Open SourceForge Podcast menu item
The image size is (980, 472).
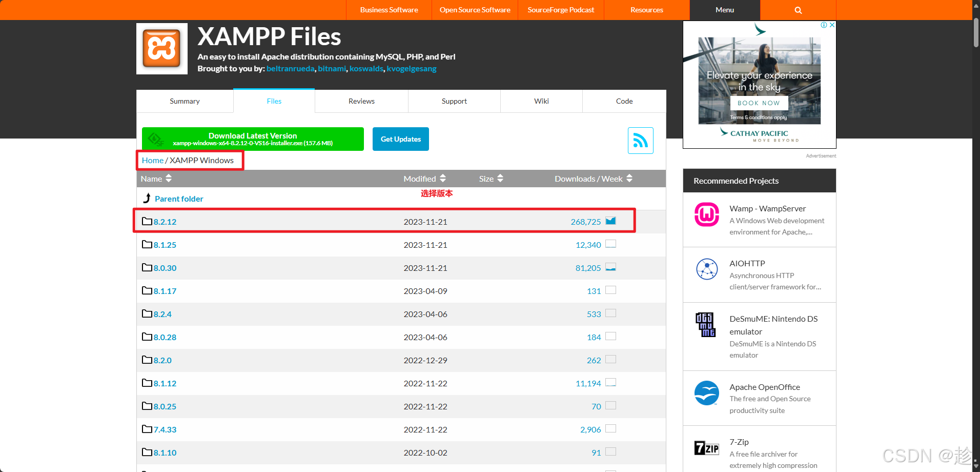click(561, 10)
